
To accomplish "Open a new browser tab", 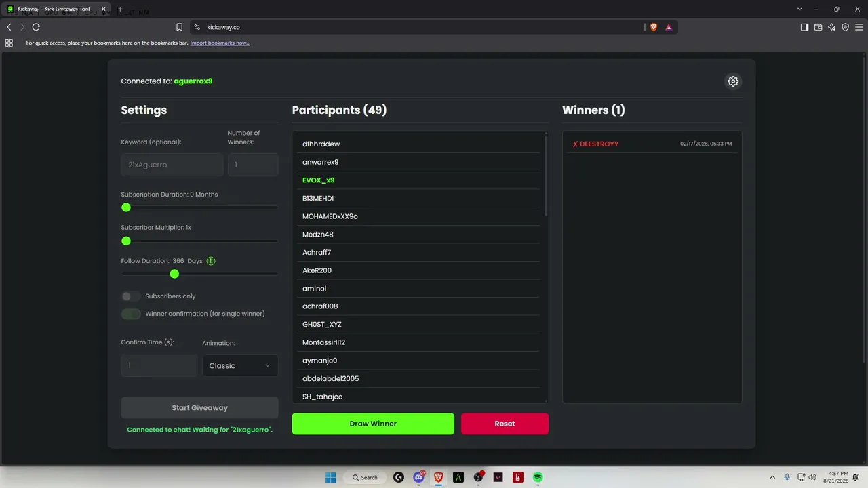I will [x=120, y=9].
